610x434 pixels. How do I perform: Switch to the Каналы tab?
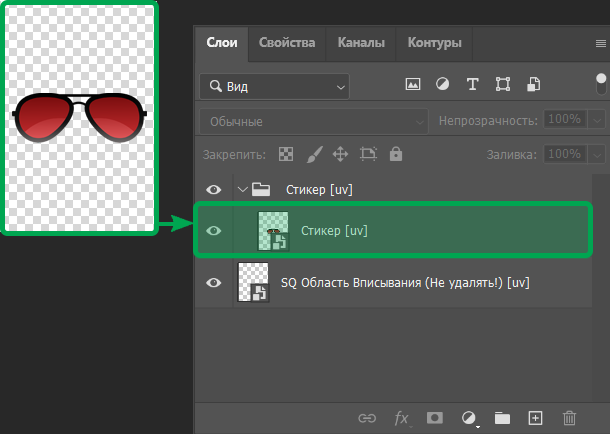[x=361, y=43]
